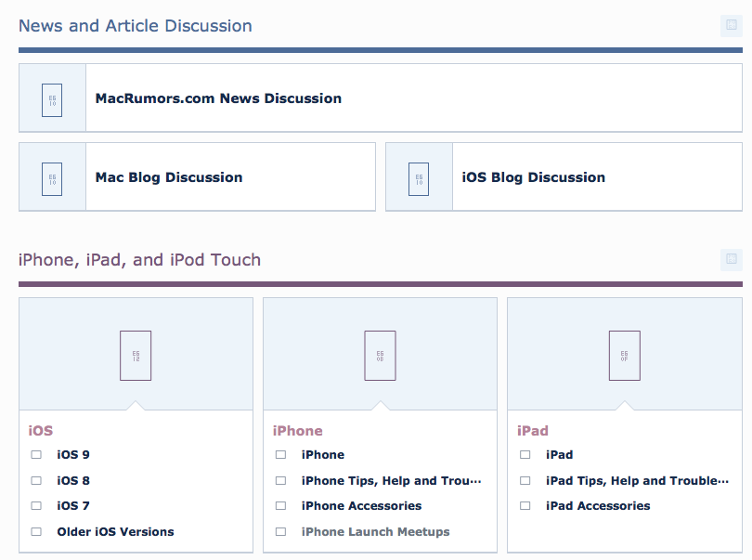This screenshot has height=560, width=752.
Task: Open iPad Tips, Help and Troubleshooting subforum
Action: tap(638, 481)
